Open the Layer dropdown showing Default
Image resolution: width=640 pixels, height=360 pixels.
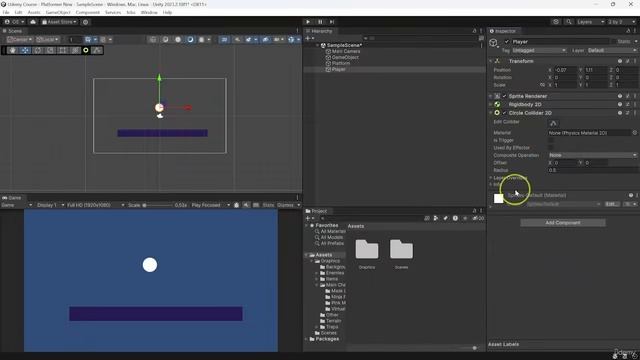pos(612,50)
